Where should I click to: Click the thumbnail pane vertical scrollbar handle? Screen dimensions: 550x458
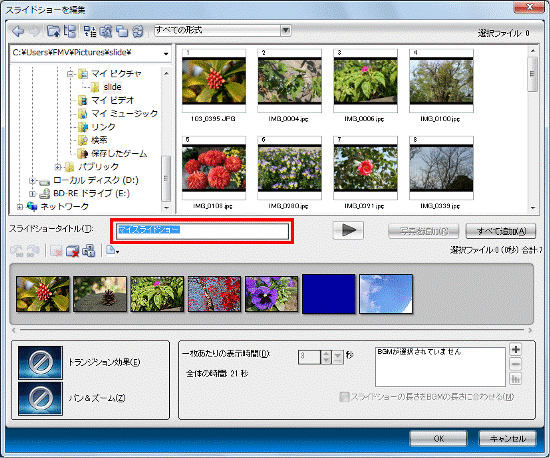(x=532, y=74)
